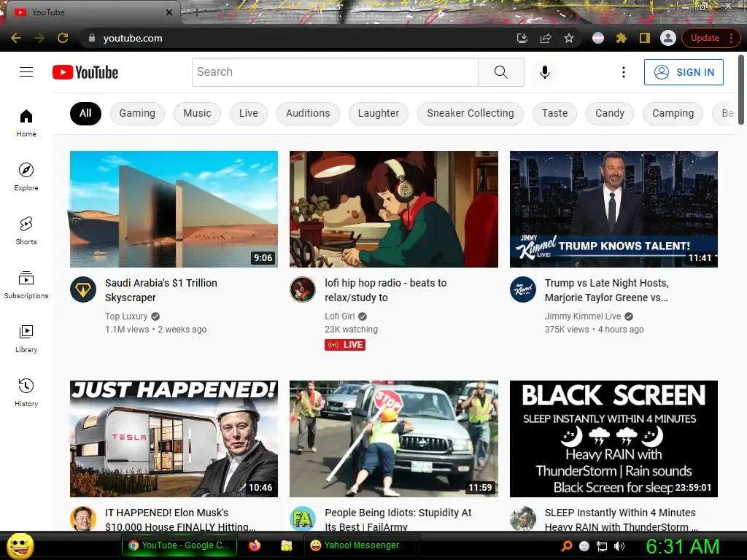
Task: Click the Lofi Girl channel avatar
Action: tap(303, 289)
